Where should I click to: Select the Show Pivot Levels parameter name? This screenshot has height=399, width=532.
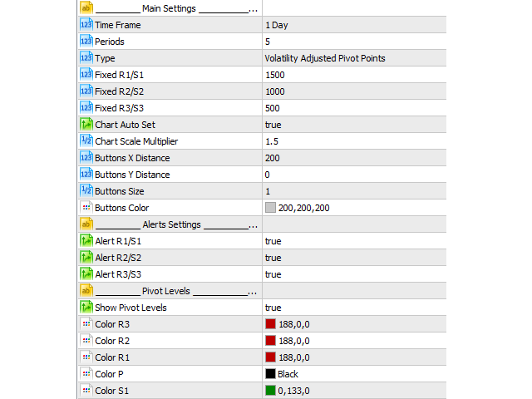coord(131,308)
